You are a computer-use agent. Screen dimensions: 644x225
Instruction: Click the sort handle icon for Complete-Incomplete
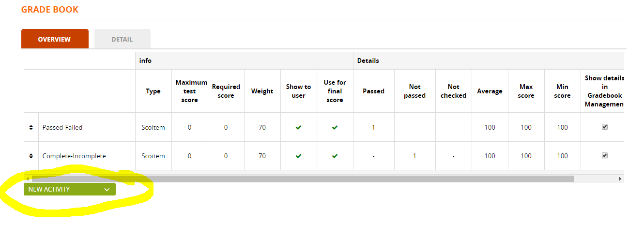(31, 156)
